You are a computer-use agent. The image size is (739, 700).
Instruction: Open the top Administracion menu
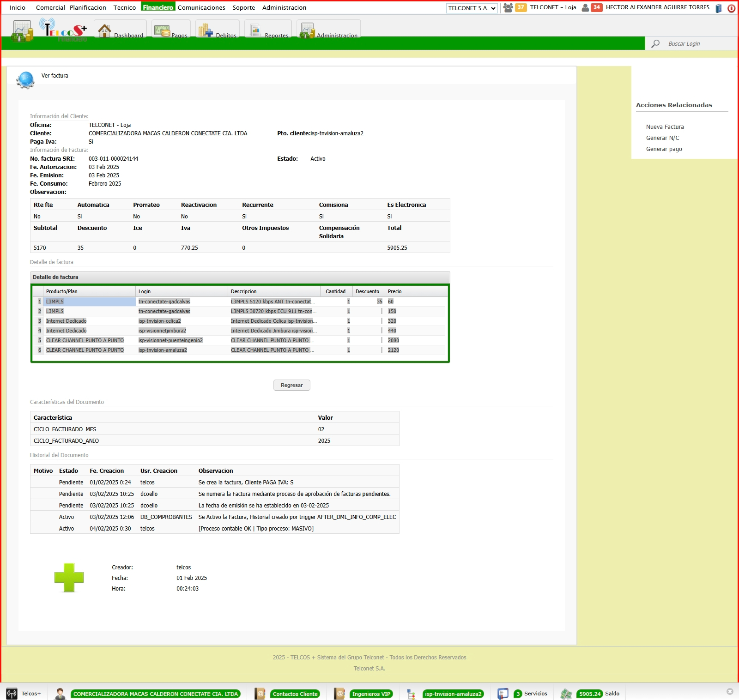click(x=284, y=7)
